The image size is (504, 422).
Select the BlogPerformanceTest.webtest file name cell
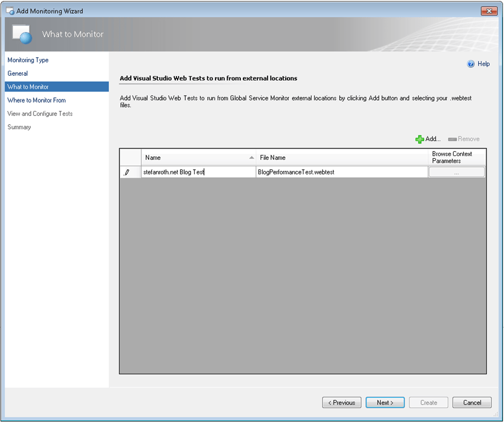pyautogui.click(x=342, y=173)
